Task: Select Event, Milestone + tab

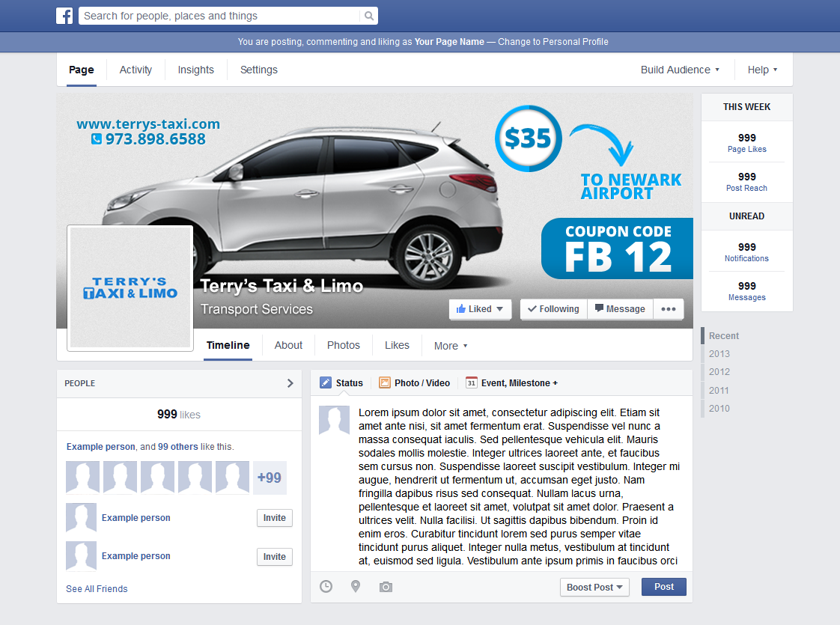Action: [511, 383]
